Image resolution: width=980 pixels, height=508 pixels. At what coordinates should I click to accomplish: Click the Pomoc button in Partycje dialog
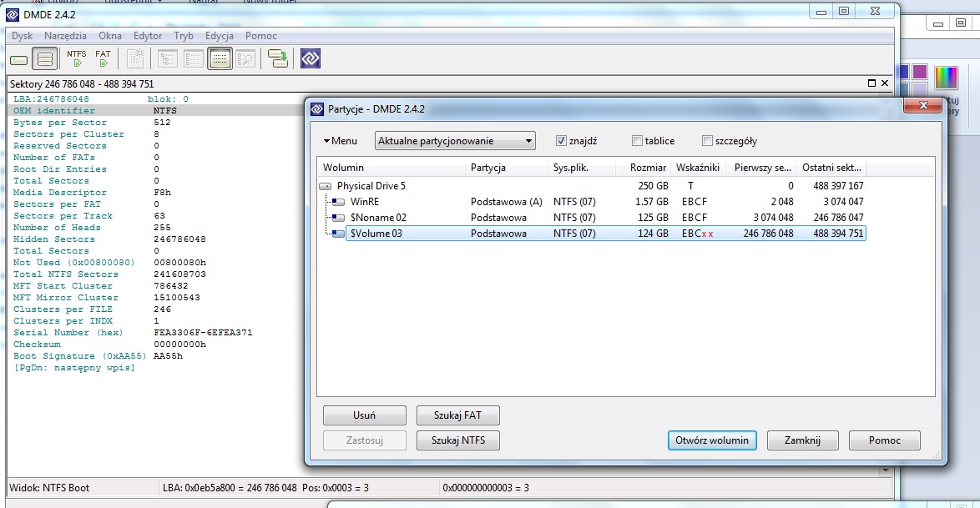coord(884,440)
